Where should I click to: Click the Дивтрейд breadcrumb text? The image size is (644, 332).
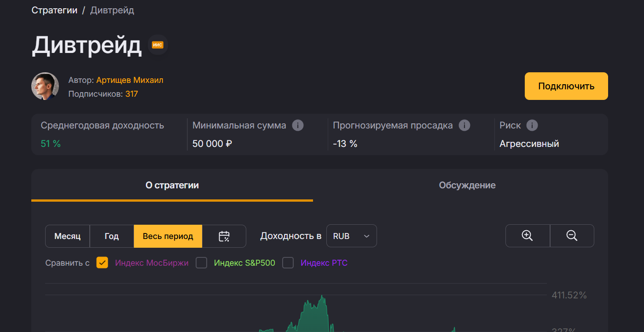tap(112, 10)
